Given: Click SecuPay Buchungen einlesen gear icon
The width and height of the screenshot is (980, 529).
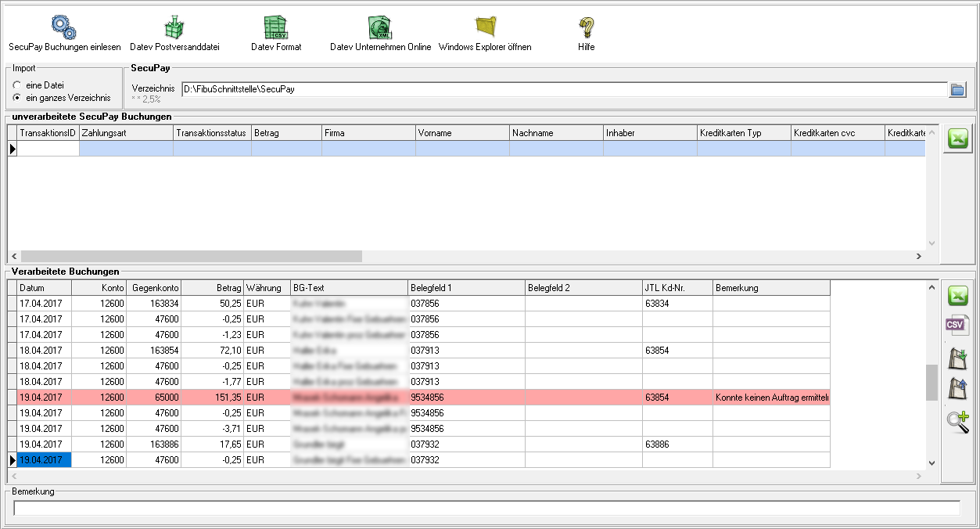Looking at the screenshot, I should tap(64, 27).
